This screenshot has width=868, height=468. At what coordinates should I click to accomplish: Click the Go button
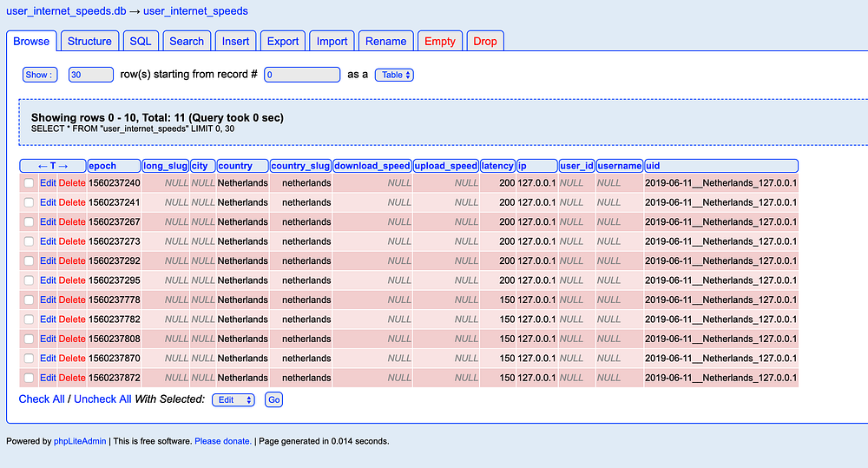click(x=274, y=400)
